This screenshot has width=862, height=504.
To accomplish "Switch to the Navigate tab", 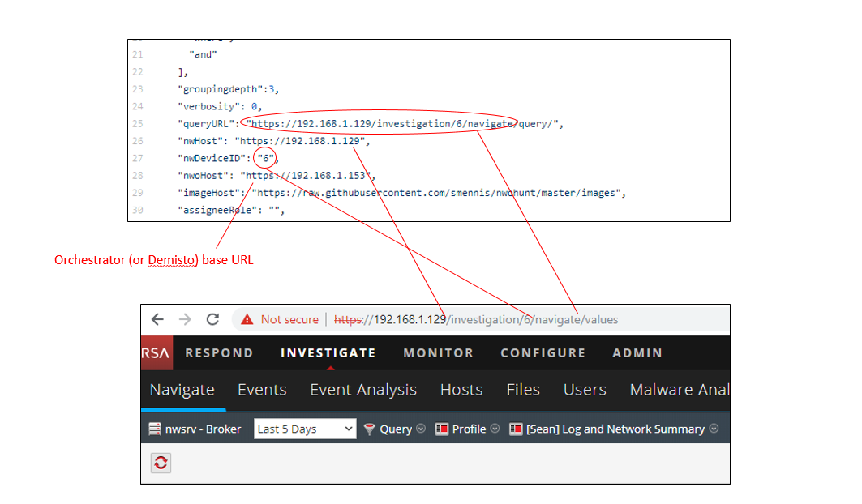I will click(182, 390).
